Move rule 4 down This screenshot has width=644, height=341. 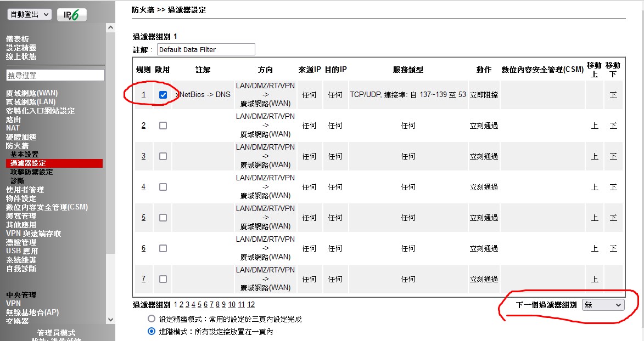click(x=613, y=187)
